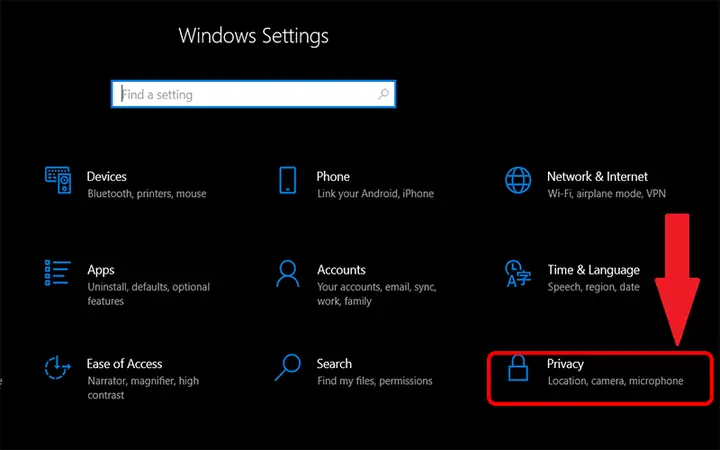Image resolution: width=720 pixels, height=450 pixels.
Task: Click 'Narrator, magnifier, high contrast' description
Action: point(143,388)
